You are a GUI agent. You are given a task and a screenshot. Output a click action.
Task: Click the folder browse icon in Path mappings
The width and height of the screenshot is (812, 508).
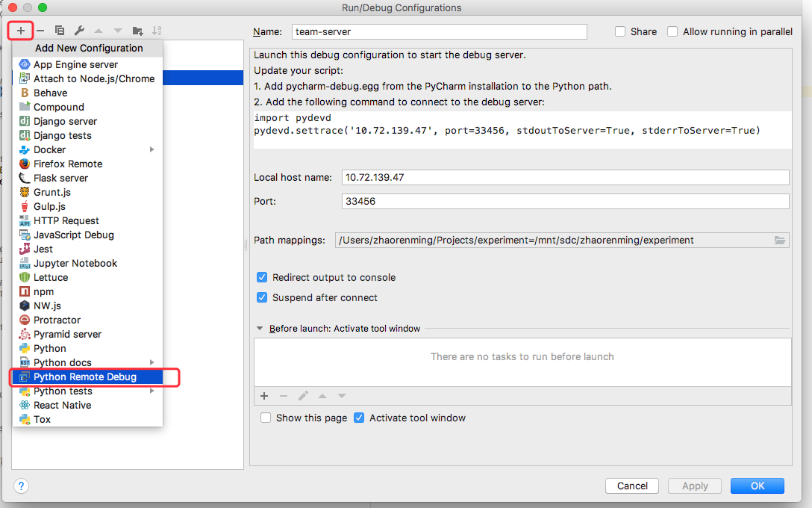click(780, 240)
